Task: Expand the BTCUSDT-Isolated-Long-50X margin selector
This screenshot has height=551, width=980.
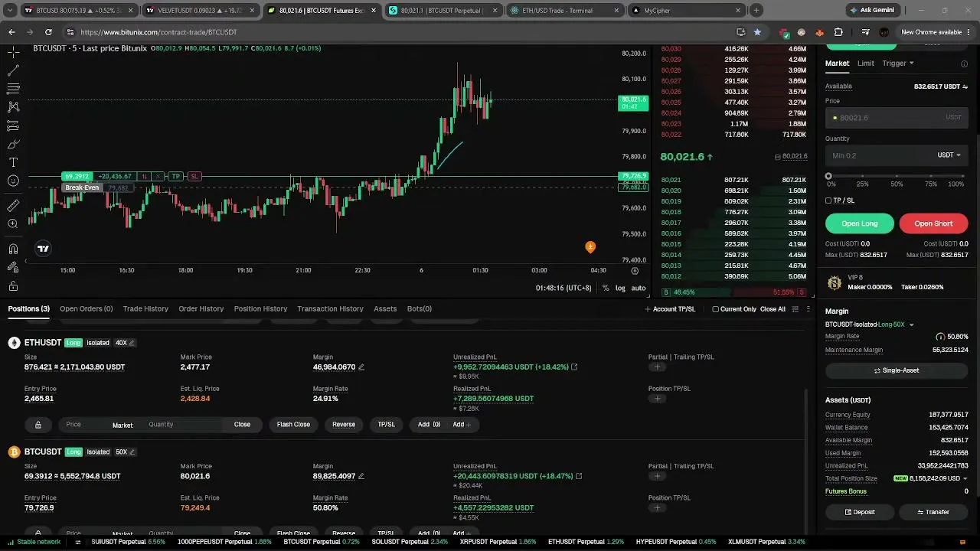Action: click(870, 324)
